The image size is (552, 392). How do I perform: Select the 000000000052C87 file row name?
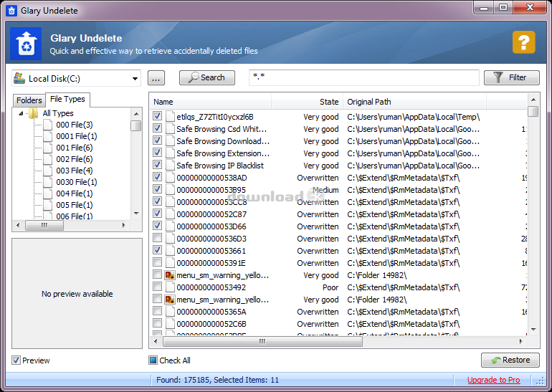pyautogui.click(x=211, y=214)
